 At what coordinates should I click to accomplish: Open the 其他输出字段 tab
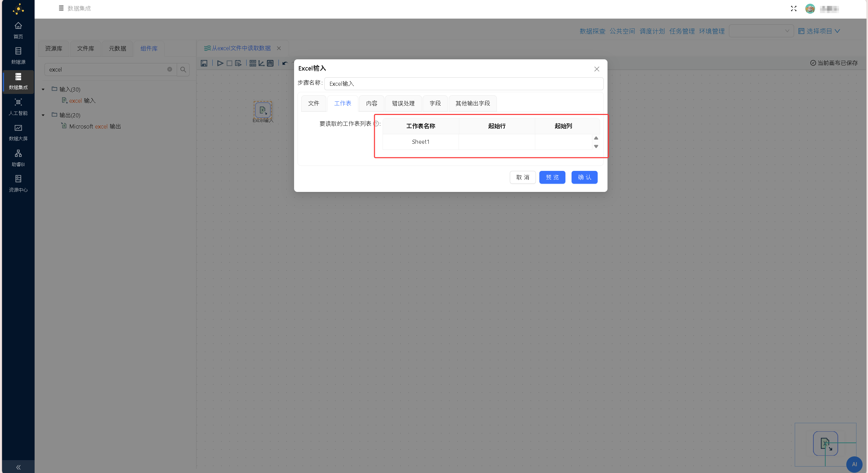(473, 103)
